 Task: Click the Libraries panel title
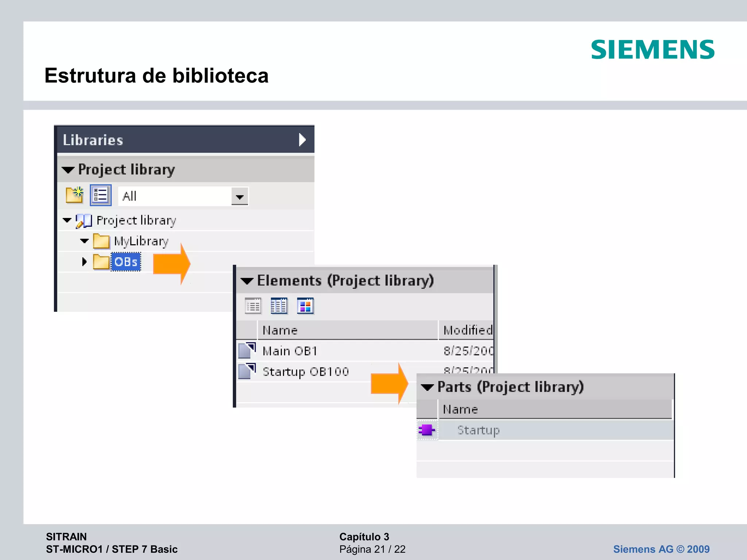(93, 140)
